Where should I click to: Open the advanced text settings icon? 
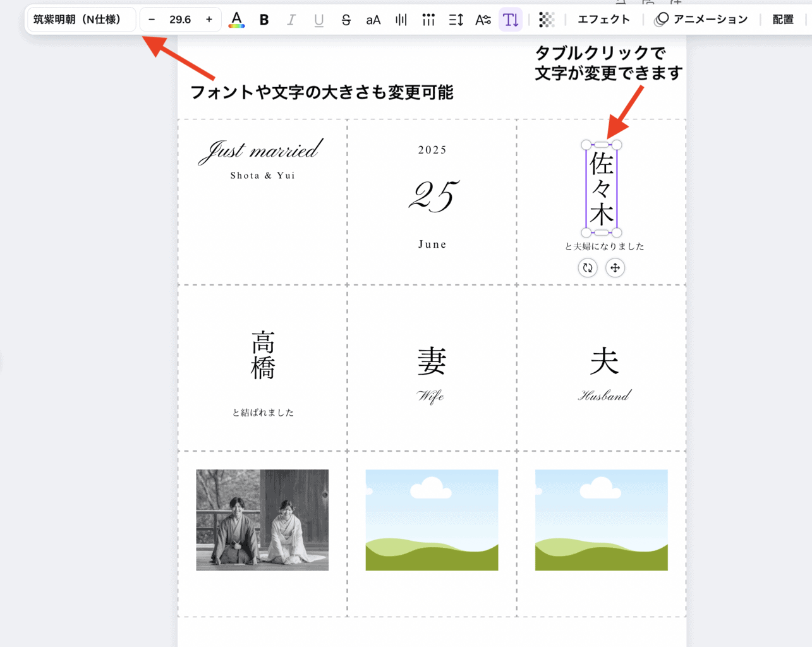(x=483, y=20)
